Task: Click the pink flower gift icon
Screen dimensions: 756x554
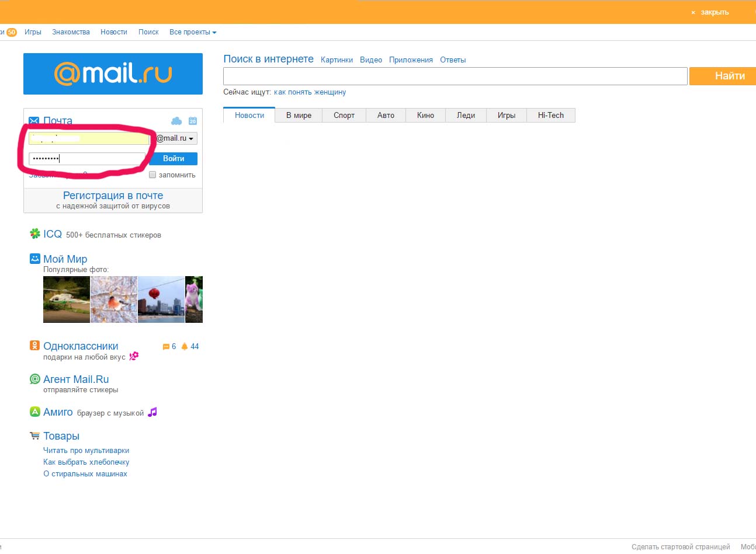Action: point(134,356)
